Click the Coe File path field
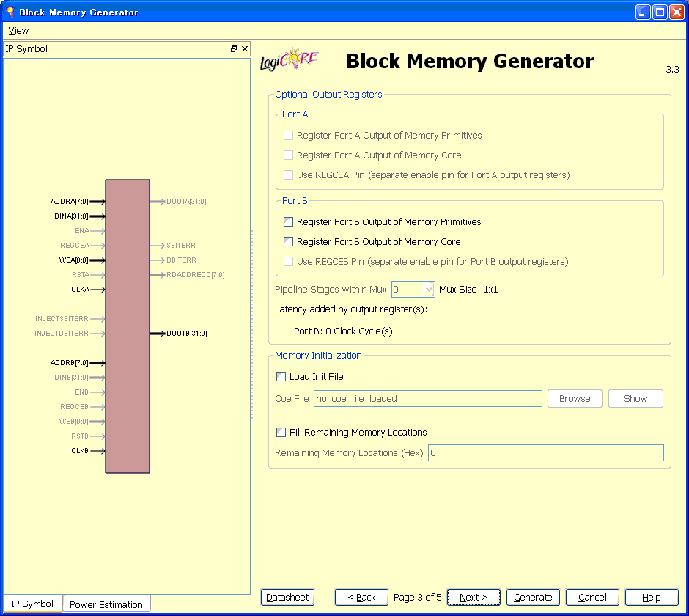Screen dimensions: 689x616 point(427,399)
